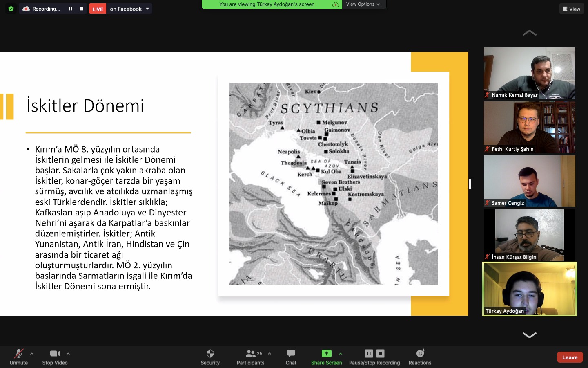The image size is (588, 368).
Task: Click the green 'You are viewing' banner text
Action: [267, 4]
